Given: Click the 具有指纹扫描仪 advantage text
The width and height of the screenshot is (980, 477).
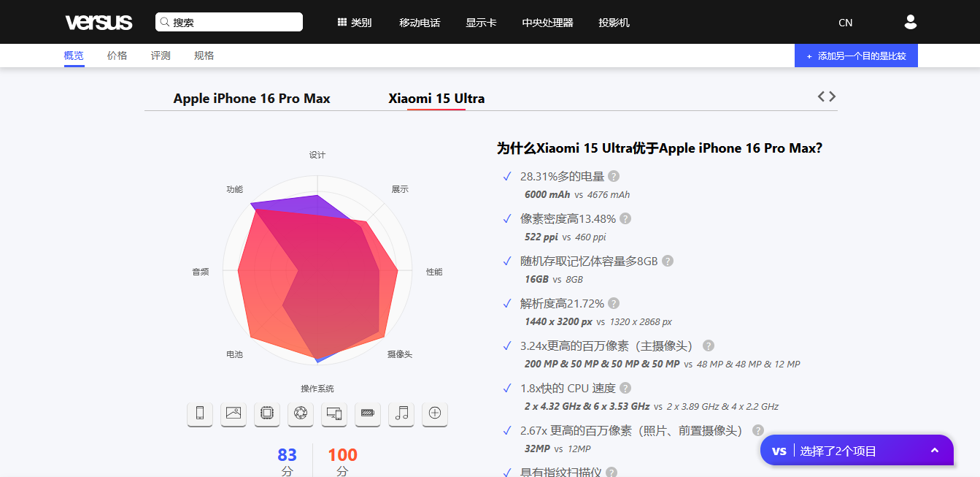Looking at the screenshot, I should (561, 472).
